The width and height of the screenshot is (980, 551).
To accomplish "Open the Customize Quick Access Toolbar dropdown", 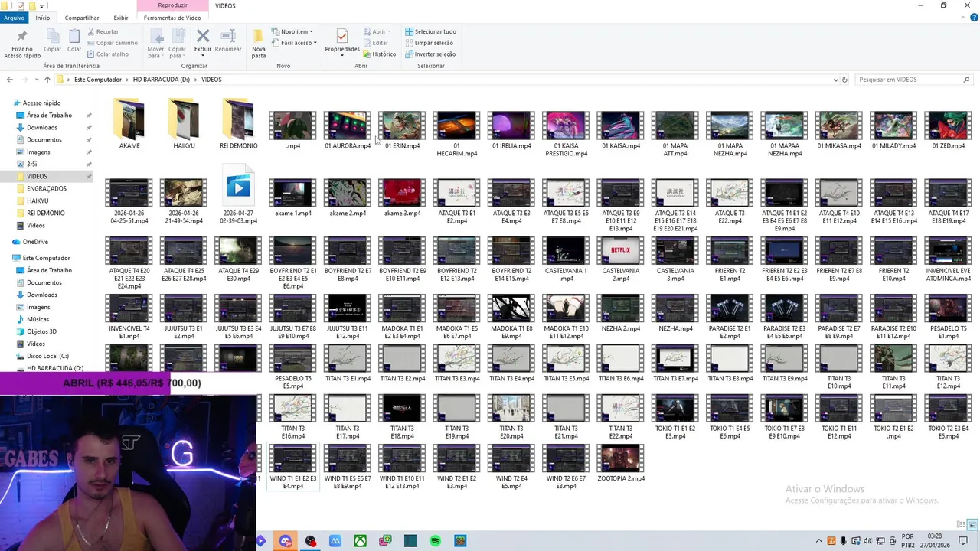I will tap(40, 5).
